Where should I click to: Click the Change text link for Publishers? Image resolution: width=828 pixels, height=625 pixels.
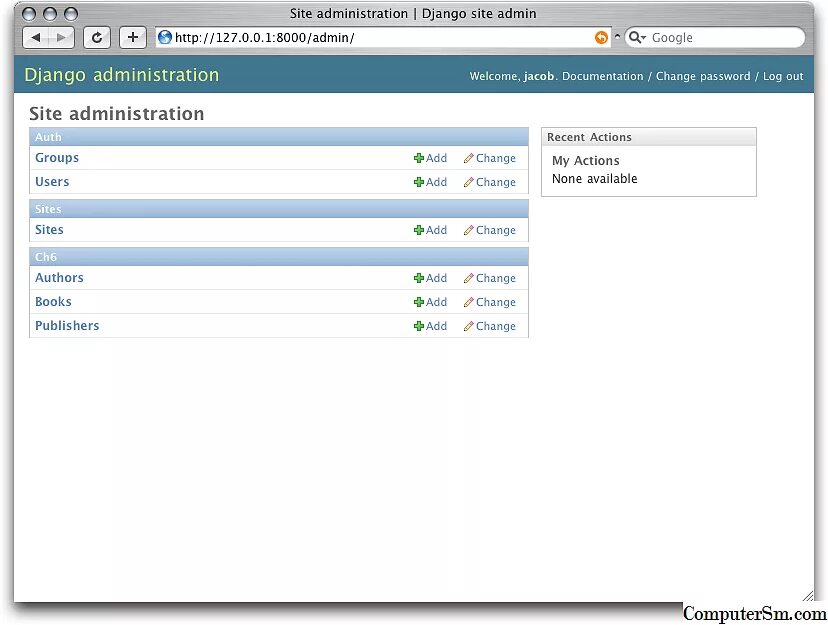click(495, 326)
